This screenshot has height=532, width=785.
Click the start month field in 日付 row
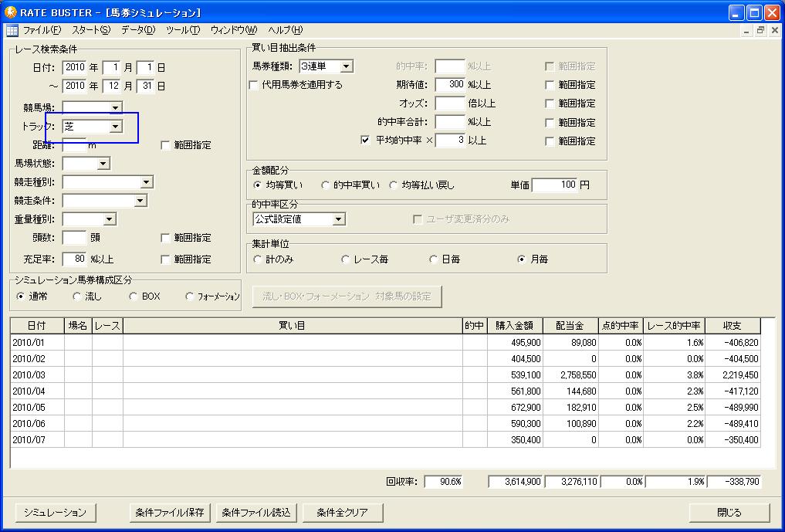[x=112, y=67]
